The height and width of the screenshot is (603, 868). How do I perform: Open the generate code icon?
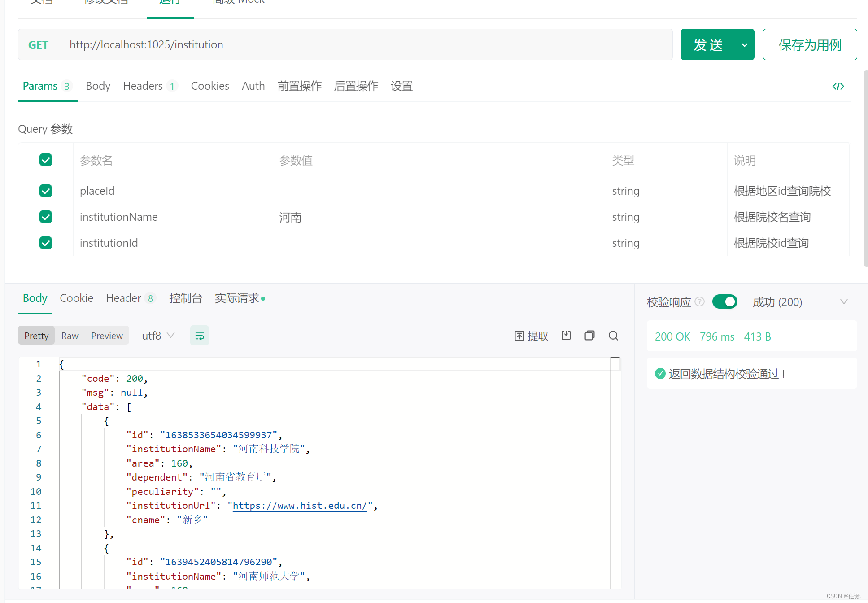point(838,86)
